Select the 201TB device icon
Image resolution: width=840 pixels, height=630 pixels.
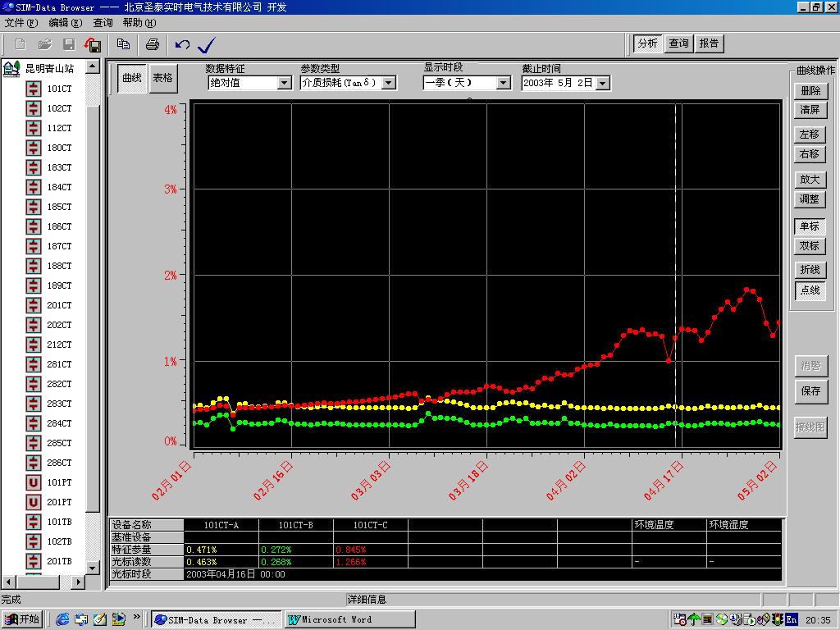pyautogui.click(x=34, y=561)
